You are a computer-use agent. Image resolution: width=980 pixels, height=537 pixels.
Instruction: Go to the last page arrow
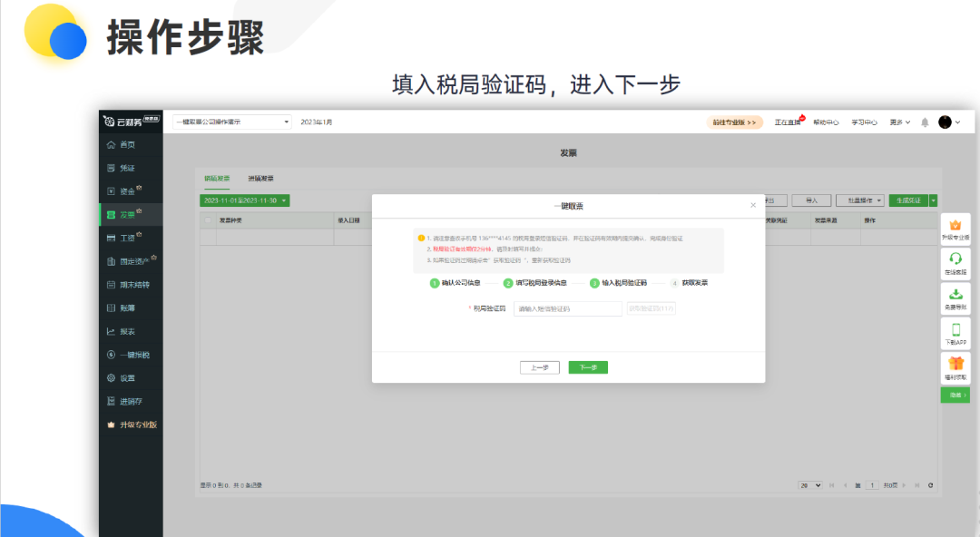tap(916, 485)
